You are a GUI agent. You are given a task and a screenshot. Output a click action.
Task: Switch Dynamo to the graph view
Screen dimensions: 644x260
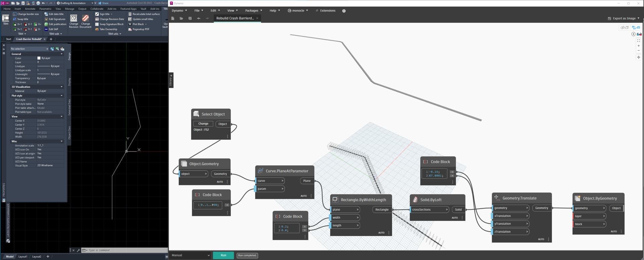[x=636, y=28]
